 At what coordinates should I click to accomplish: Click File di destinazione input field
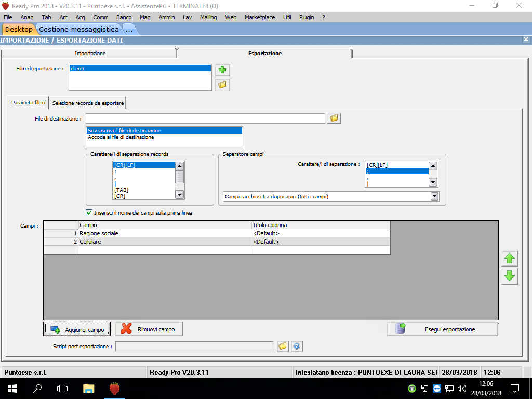205,118
